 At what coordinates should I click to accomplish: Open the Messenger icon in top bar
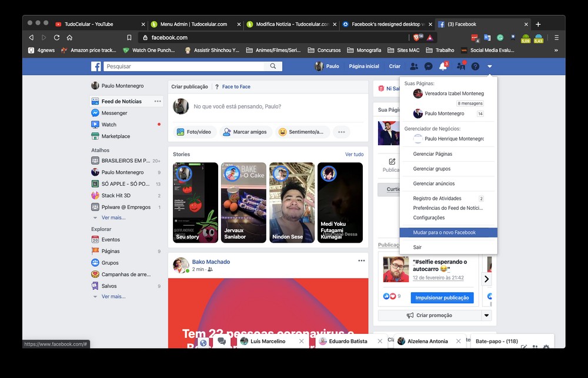click(x=428, y=66)
